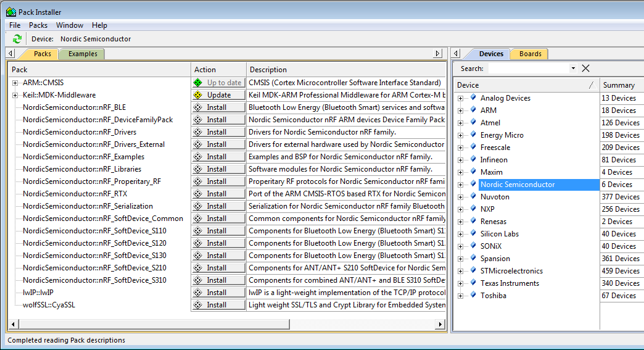The height and width of the screenshot is (350, 644).
Task: Expand Energy Micro vendor node
Action: tap(460, 135)
